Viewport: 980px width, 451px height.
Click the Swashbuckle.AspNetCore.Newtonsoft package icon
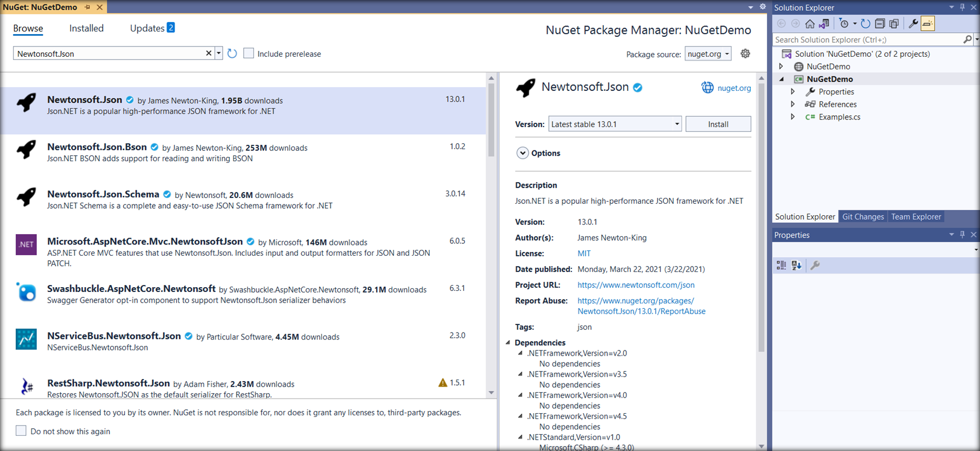[x=26, y=292]
